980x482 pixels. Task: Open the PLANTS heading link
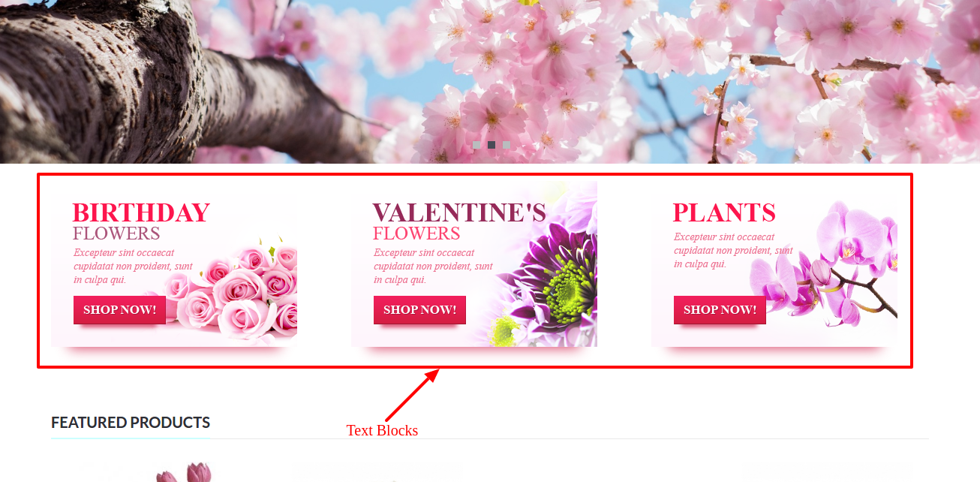pos(724,212)
